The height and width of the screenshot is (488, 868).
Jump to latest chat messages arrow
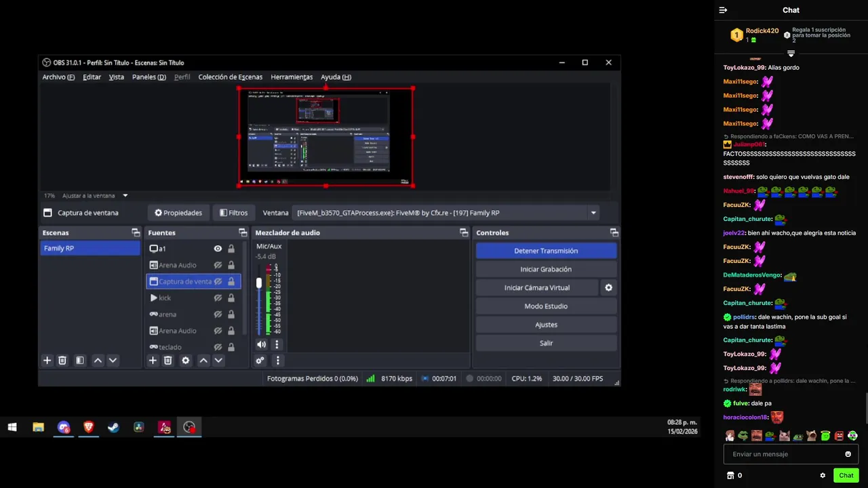791,53
